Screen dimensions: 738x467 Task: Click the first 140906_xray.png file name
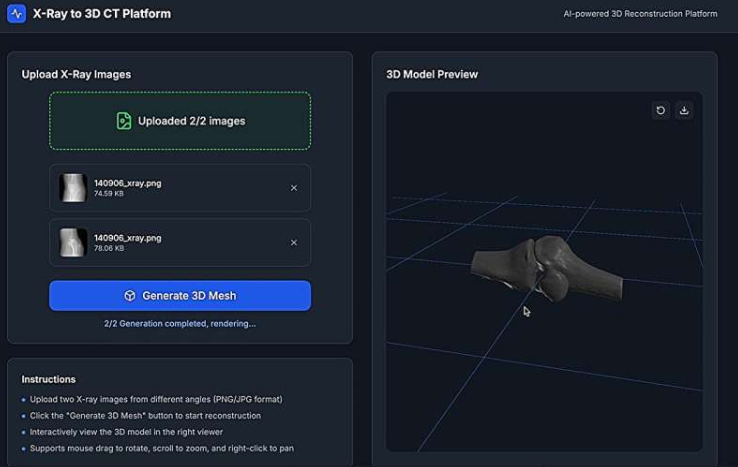[x=128, y=182]
